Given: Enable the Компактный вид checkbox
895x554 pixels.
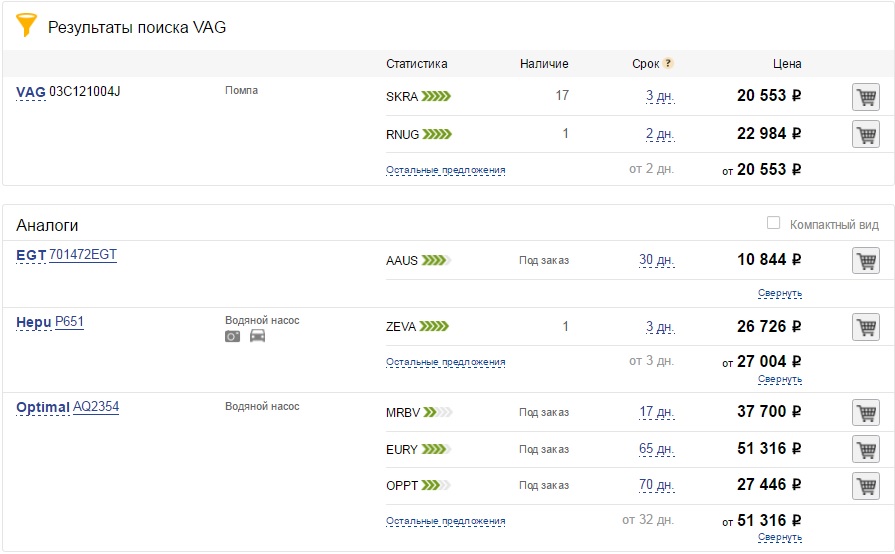Looking at the screenshot, I should click(773, 223).
